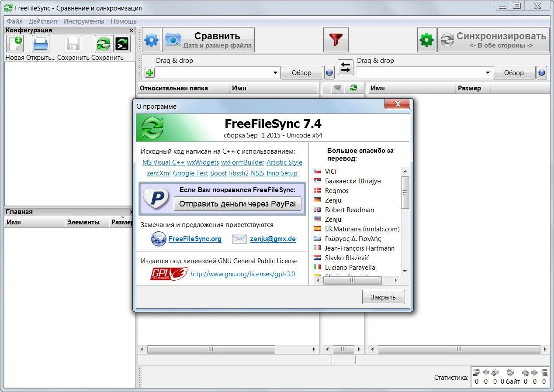Open the zen::Xml link

click(x=159, y=173)
